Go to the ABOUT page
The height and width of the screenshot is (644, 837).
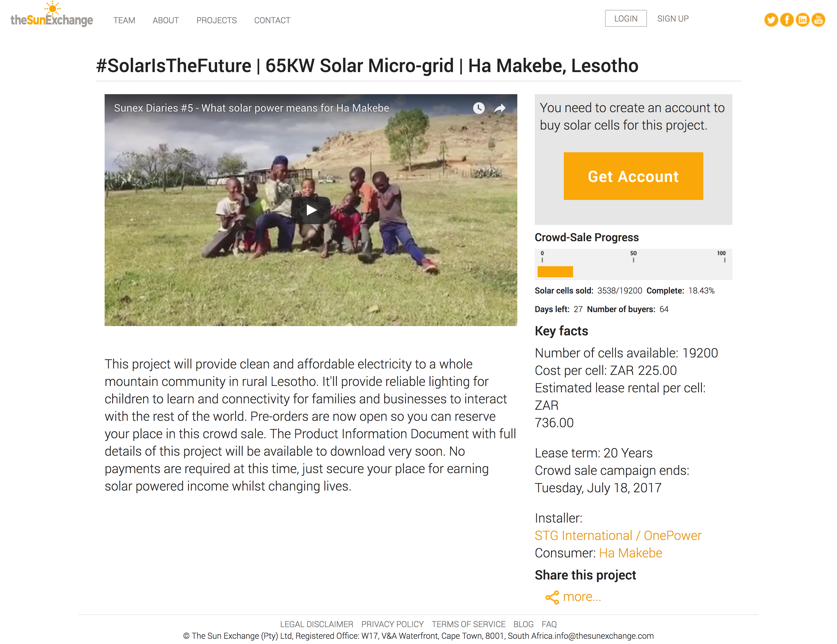166,20
